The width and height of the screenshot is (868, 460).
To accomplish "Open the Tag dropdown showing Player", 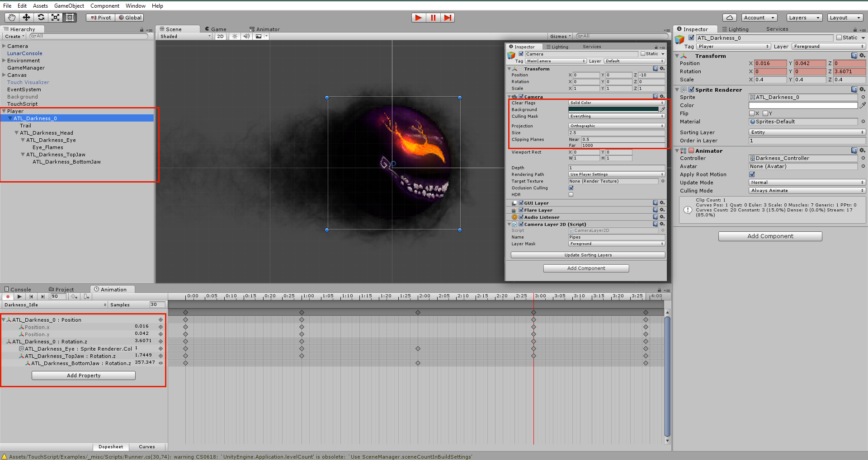I will pos(733,47).
